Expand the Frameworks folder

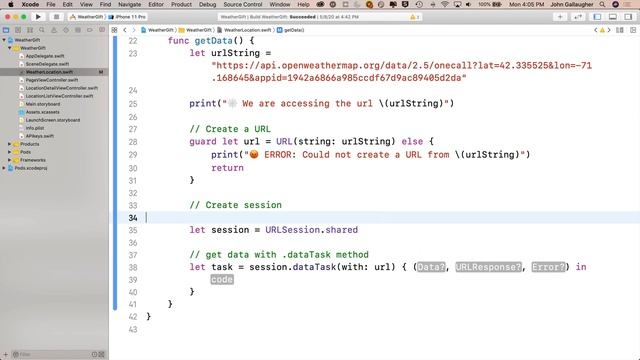[x=9, y=160]
